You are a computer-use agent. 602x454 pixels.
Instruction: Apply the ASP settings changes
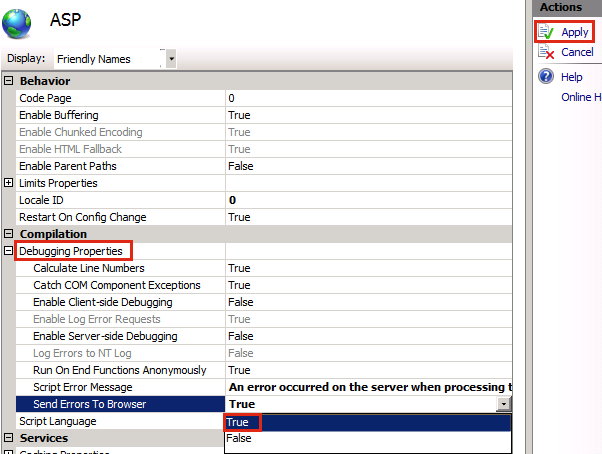click(574, 32)
